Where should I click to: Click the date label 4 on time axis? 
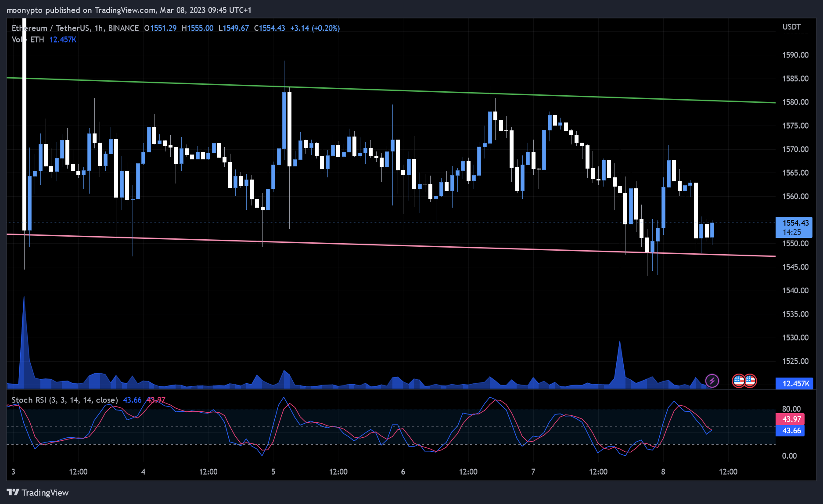(x=143, y=472)
